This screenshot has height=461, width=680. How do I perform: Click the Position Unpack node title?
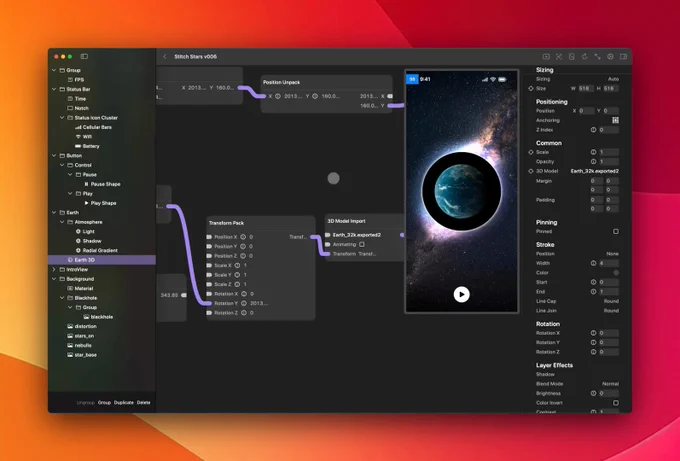tap(281, 82)
